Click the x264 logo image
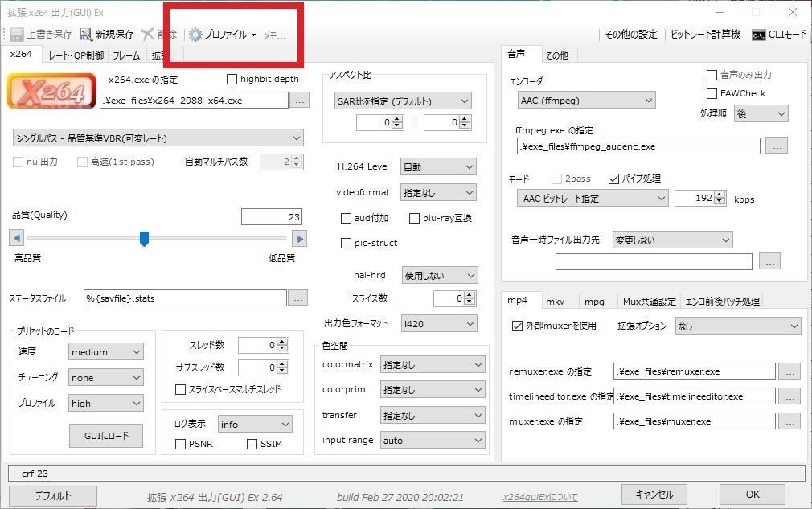812x509 pixels. (x=51, y=91)
